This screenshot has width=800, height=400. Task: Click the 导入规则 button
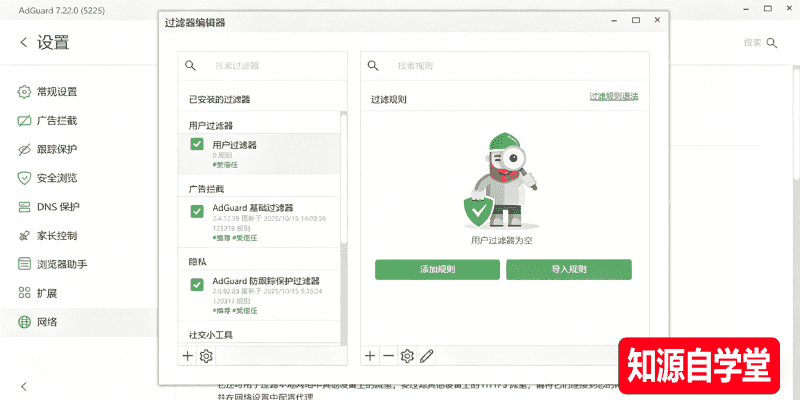pos(569,269)
